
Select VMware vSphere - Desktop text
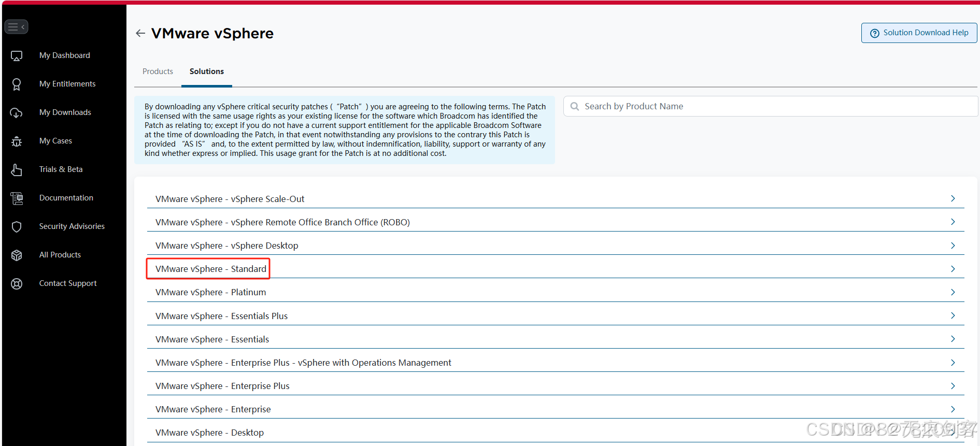pos(209,433)
